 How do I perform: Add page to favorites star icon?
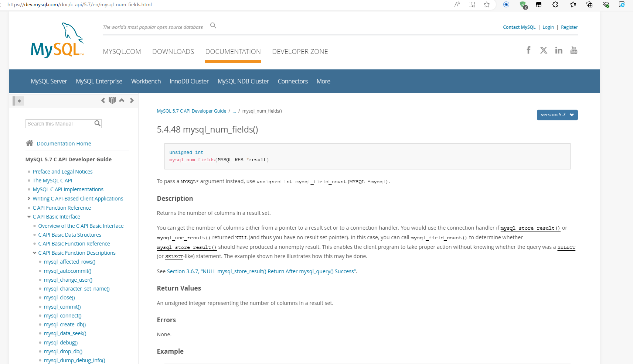coord(487,4)
